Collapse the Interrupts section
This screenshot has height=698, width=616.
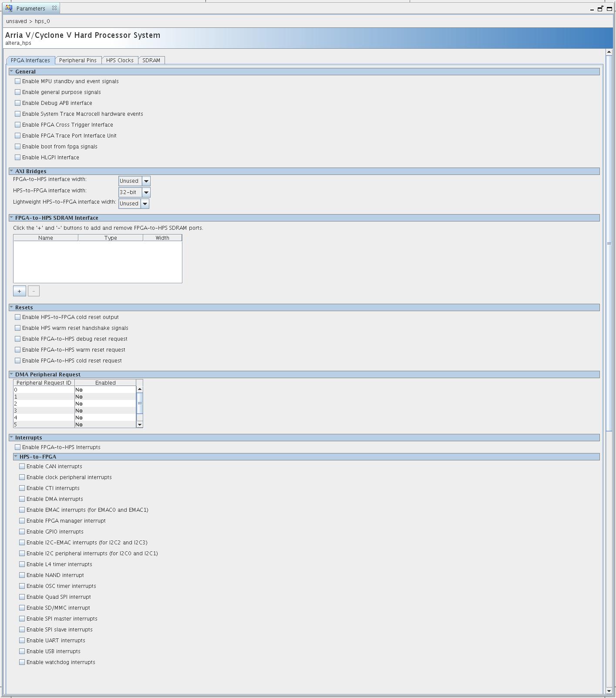point(11,437)
